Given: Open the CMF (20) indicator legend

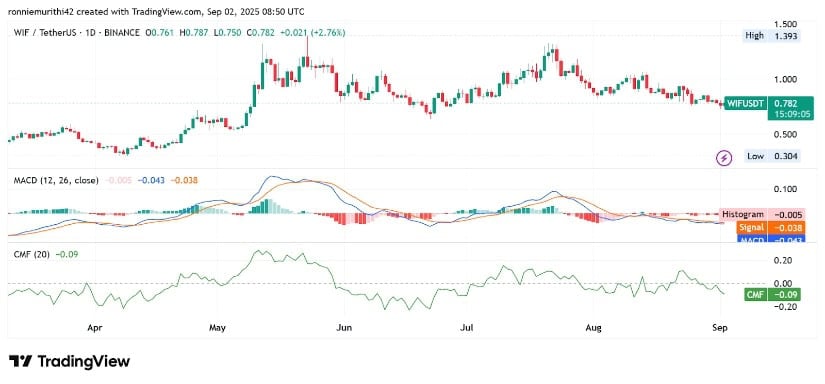Looking at the screenshot, I should 32,254.
